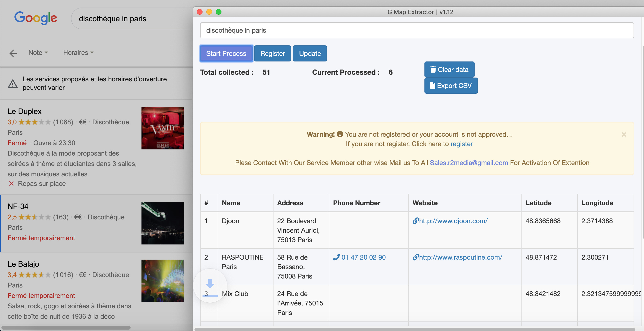The width and height of the screenshot is (644, 331).
Task: Click the Current Processed count 6
Action: [391, 72]
